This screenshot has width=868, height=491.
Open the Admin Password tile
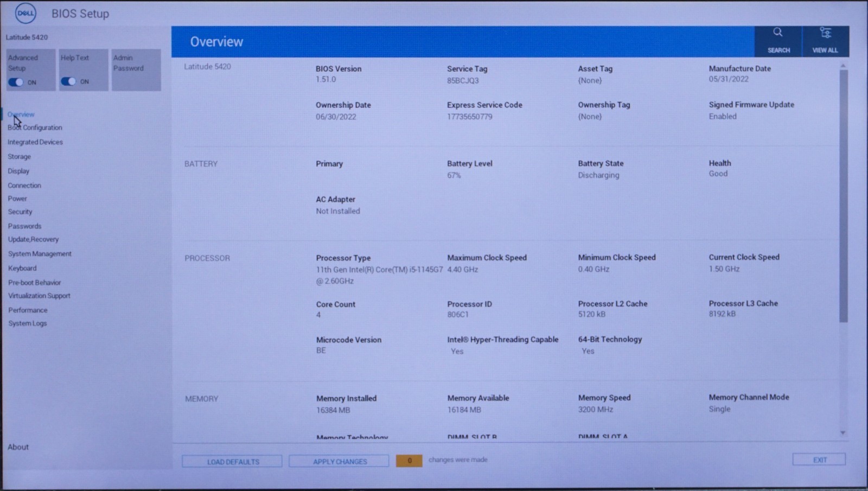[136, 69]
